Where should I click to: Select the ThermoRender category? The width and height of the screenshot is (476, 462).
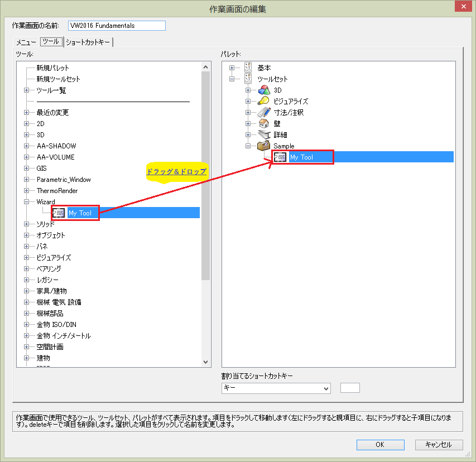tap(57, 191)
